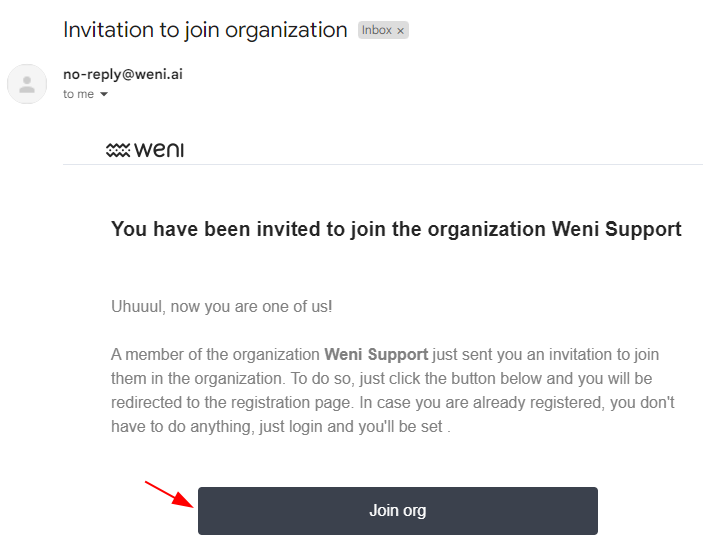Click "Weni Support" in the bold heading
Viewport: 703px width, 557px height.
coord(617,229)
